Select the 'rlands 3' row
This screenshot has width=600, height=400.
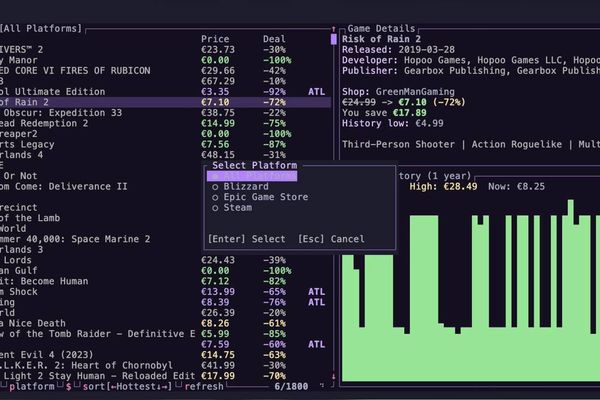101,250
